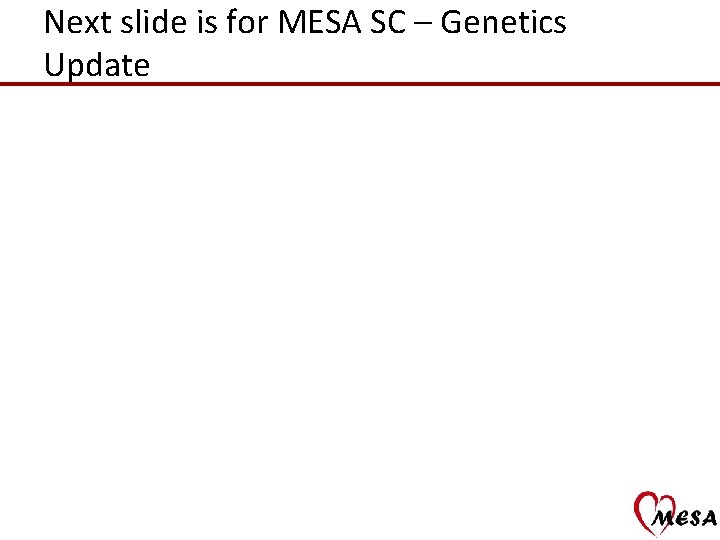Viewport: 720px width, 540px height.
Task: Click the capital "U" of Update
Action: click(54, 64)
